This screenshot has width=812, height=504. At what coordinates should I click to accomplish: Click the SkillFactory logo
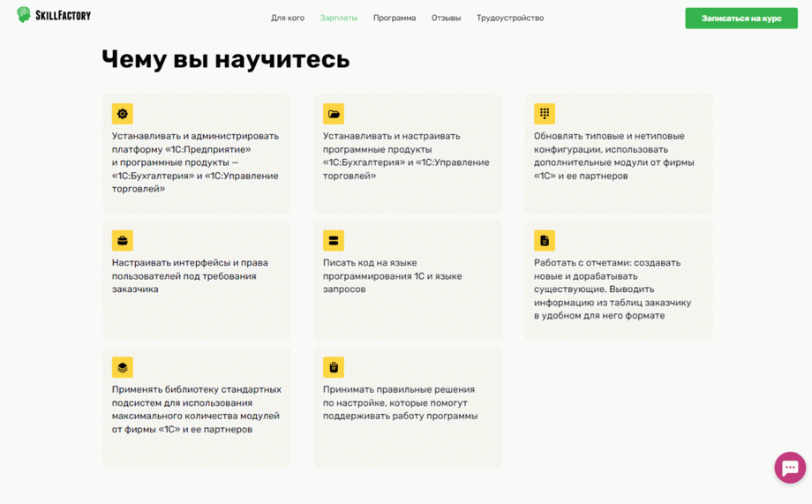[54, 15]
